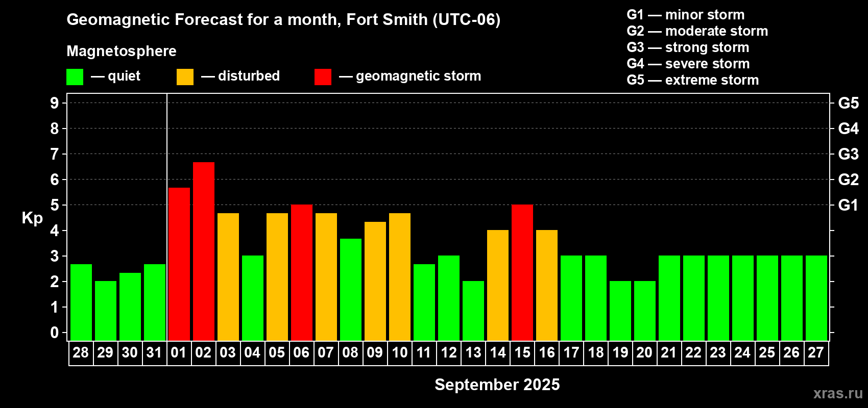Click date label 18 on the axis

pos(595,353)
